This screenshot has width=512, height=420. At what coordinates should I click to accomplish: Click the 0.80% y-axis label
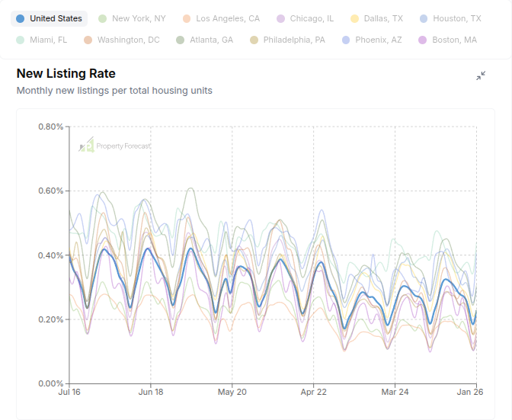50,127
